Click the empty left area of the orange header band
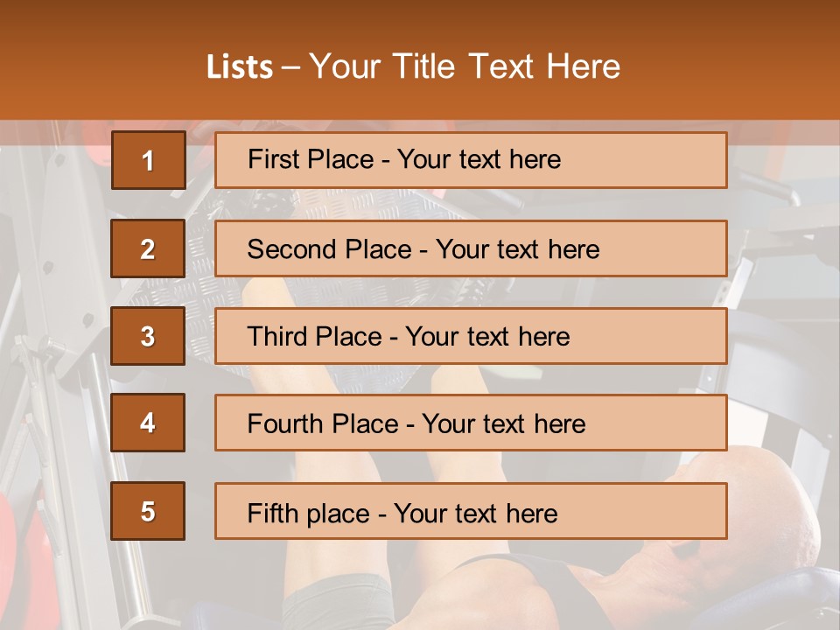 (x=87, y=66)
